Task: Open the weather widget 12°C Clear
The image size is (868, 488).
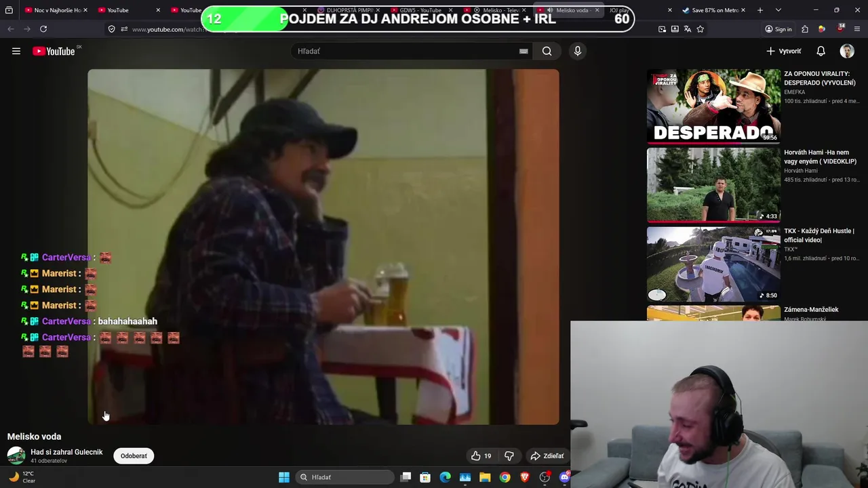Action: pos(22,477)
